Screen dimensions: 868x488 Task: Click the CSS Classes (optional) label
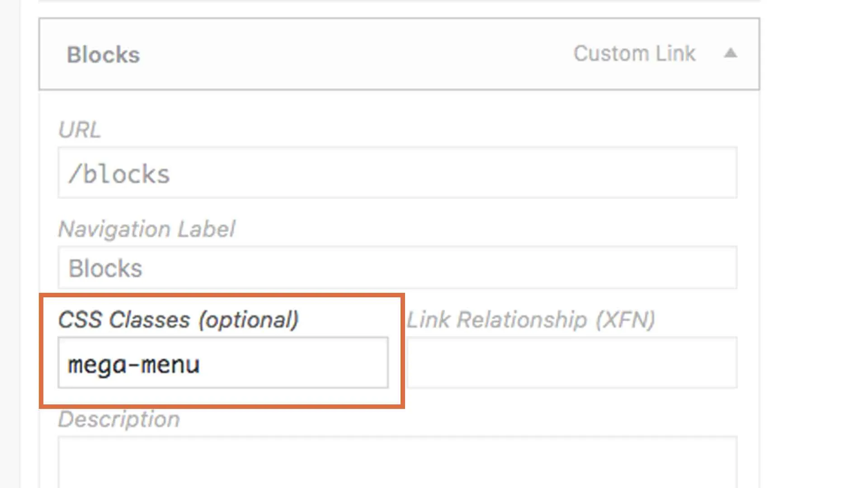point(178,320)
